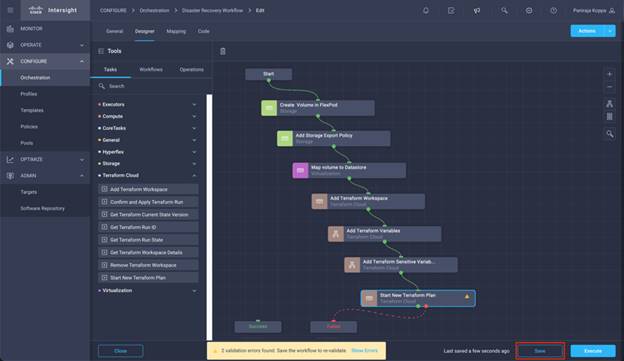
Task: Select the Add Terraform Variables node icon
Action: (x=336, y=234)
